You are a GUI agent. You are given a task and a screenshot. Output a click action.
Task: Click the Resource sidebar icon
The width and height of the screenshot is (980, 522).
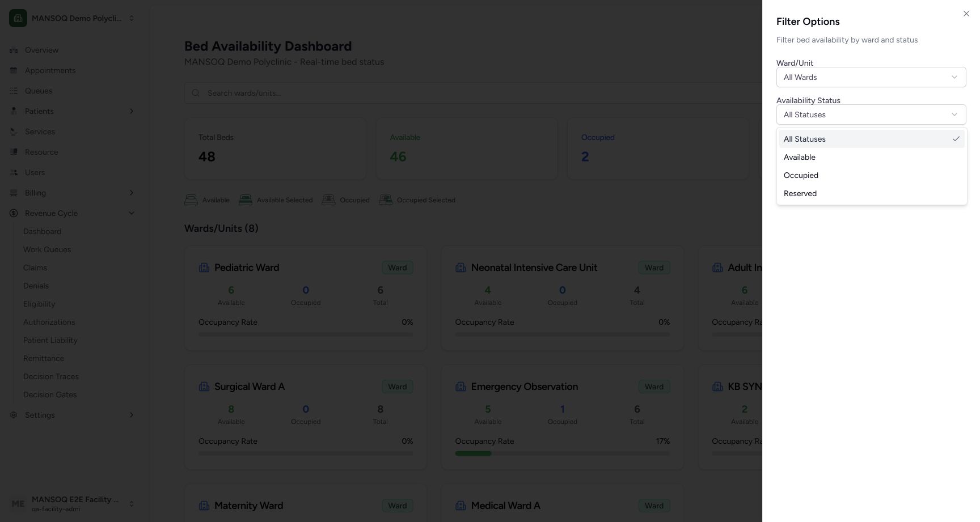pyautogui.click(x=14, y=152)
